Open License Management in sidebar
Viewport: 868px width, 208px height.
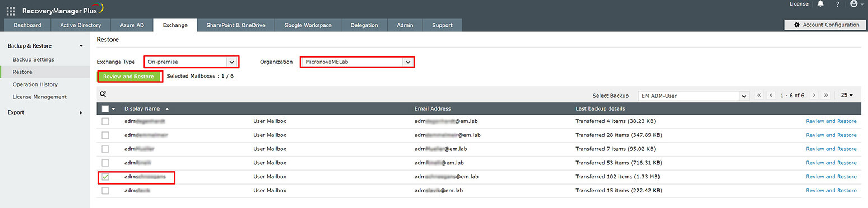pos(40,97)
